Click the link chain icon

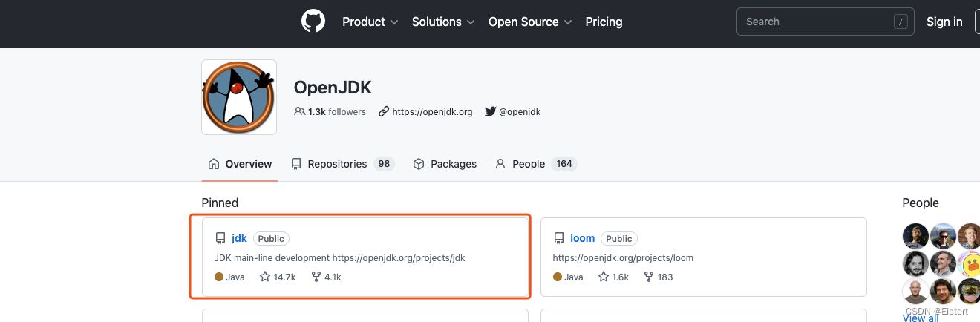pos(384,111)
